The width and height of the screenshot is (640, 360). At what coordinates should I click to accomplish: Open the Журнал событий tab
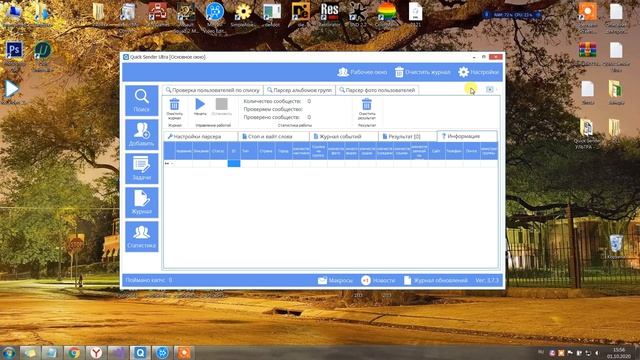point(343,136)
